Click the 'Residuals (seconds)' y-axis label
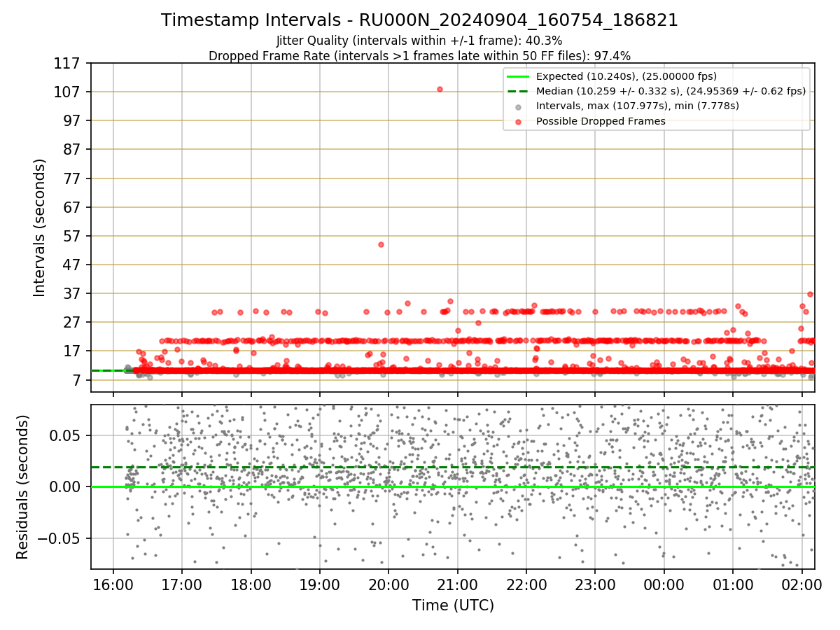 [23, 486]
